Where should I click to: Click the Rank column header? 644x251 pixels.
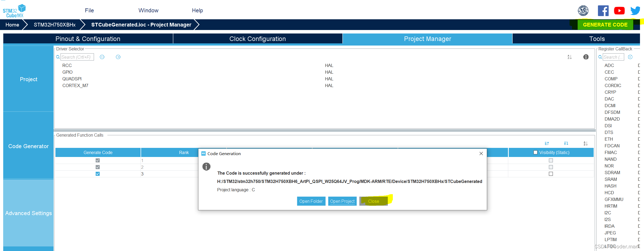(x=184, y=152)
